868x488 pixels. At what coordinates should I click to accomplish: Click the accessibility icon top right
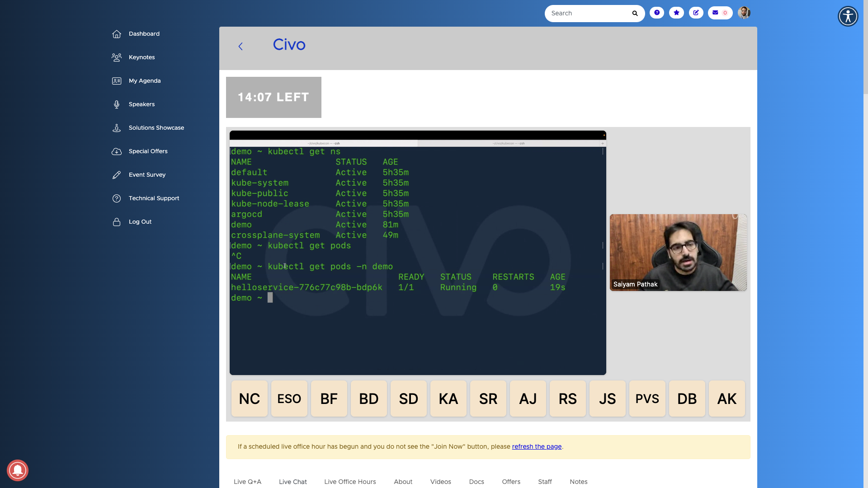point(848,16)
